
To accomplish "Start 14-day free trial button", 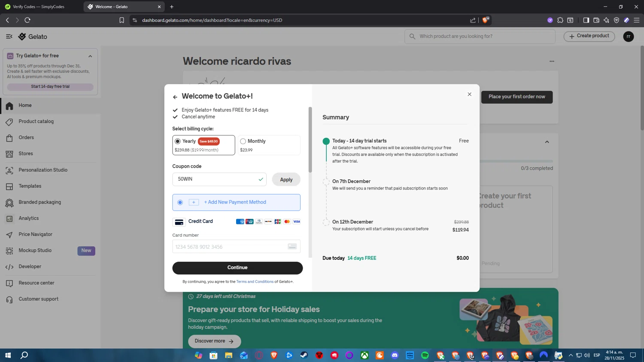I will pyautogui.click(x=50, y=87).
